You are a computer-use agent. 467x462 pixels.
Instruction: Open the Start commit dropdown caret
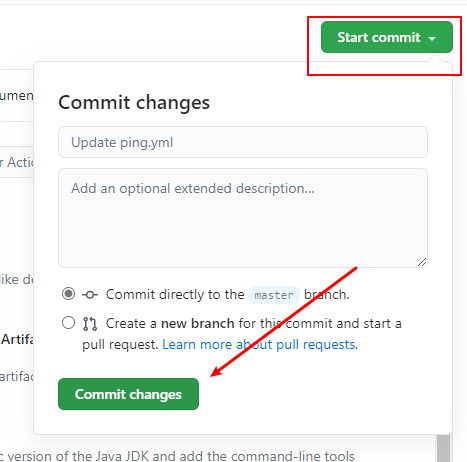(x=432, y=39)
